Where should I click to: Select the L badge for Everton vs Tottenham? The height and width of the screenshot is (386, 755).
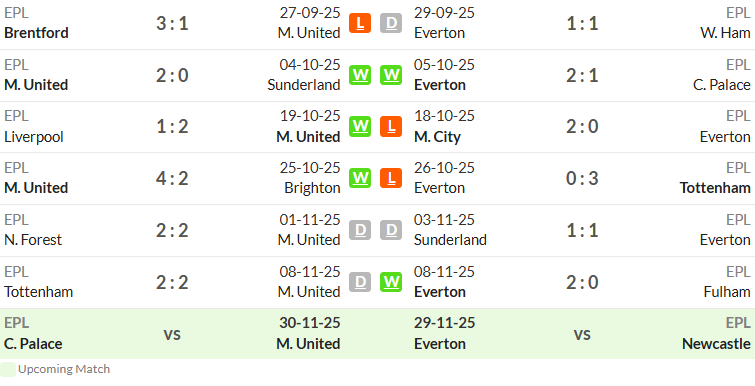pos(391,178)
